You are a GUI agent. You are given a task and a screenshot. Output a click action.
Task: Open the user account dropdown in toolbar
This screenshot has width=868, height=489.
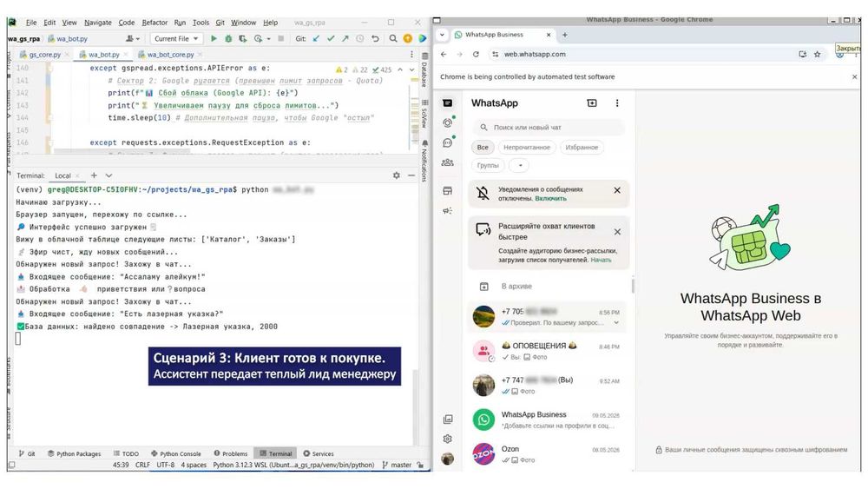coord(132,39)
